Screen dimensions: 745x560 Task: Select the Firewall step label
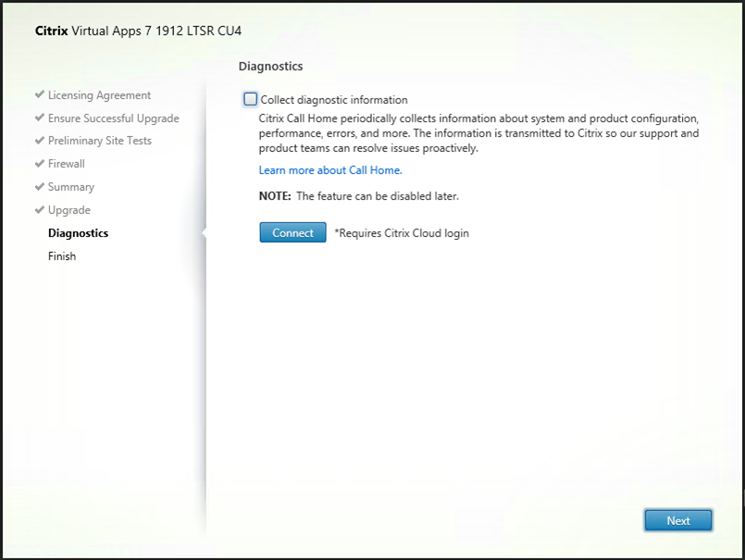67,164
